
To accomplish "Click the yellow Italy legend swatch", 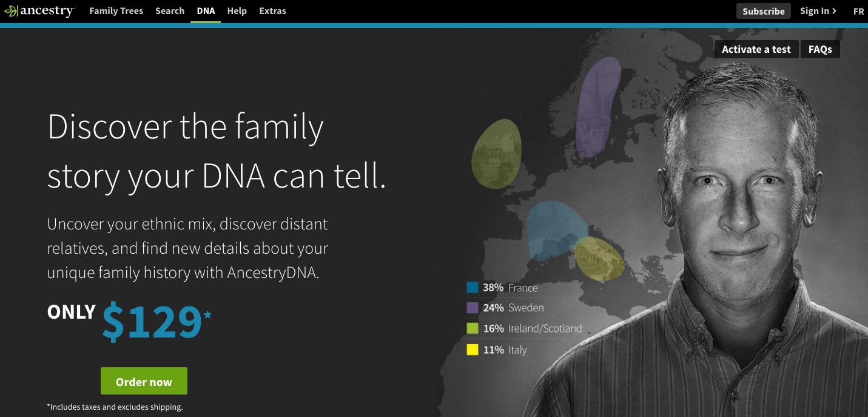I will pyautogui.click(x=473, y=350).
